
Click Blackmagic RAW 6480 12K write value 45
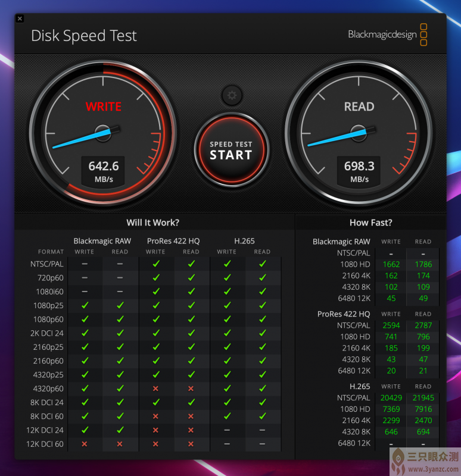(x=391, y=299)
